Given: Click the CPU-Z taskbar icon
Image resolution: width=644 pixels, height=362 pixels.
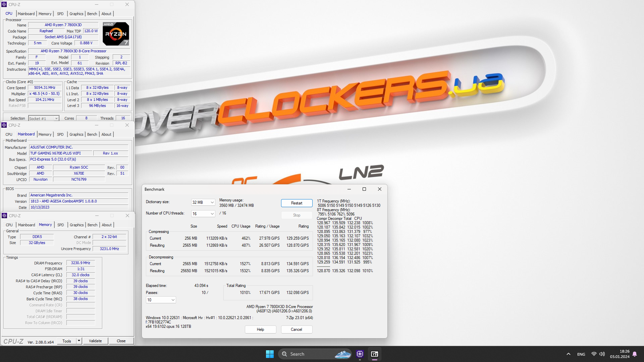Looking at the screenshot, I should 361,354.
